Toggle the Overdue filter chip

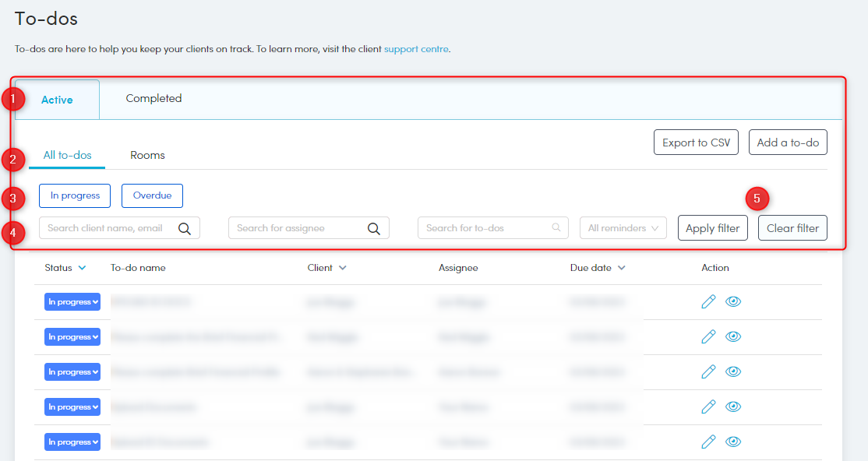coord(152,195)
